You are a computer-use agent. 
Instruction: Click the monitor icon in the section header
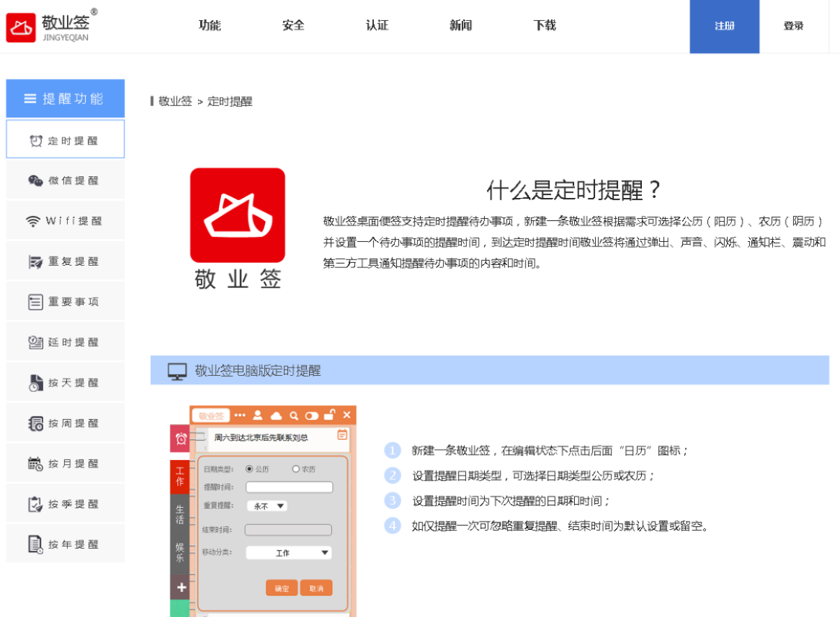click(x=177, y=372)
